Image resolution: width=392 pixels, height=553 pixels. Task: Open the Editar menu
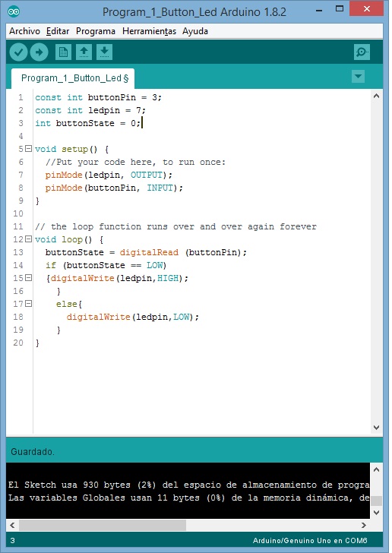[58, 31]
